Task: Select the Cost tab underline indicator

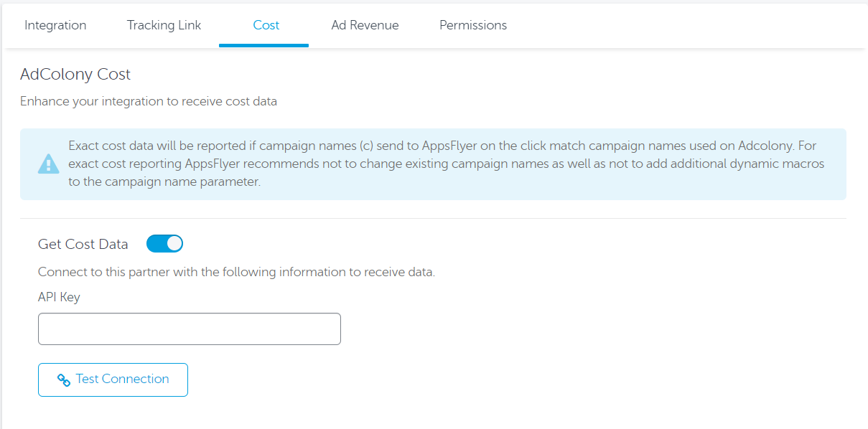Action: tap(263, 44)
